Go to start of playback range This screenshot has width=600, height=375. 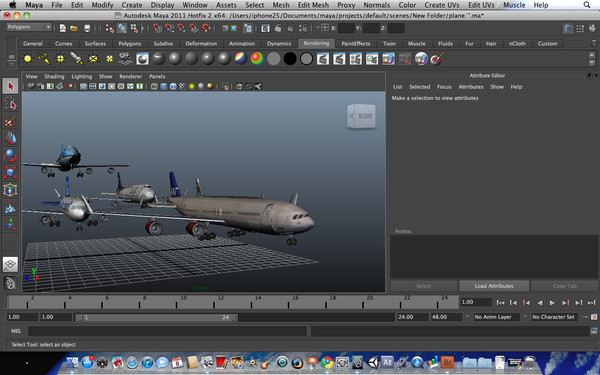tap(500, 303)
